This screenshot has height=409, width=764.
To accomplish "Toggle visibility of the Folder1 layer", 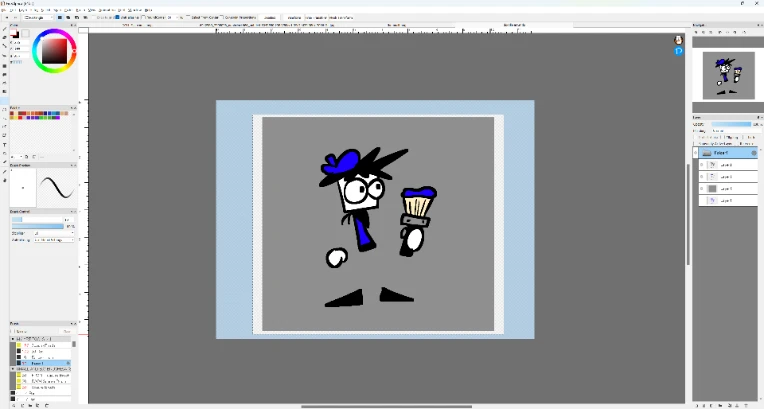I will point(695,153).
